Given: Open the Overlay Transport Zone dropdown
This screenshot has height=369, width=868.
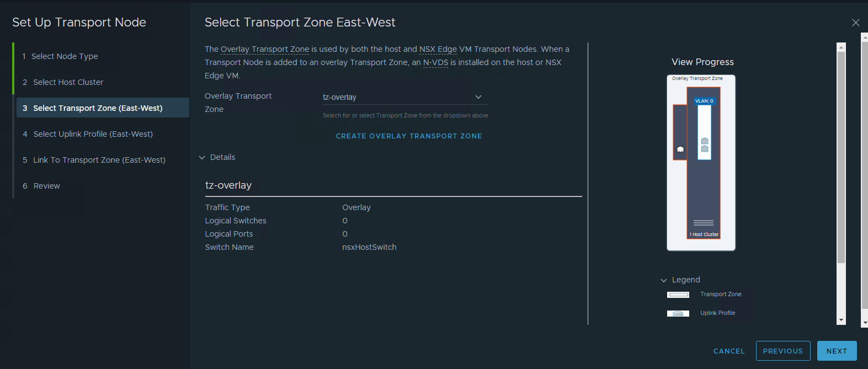Looking at the screenshot, I should pos(478,97).
